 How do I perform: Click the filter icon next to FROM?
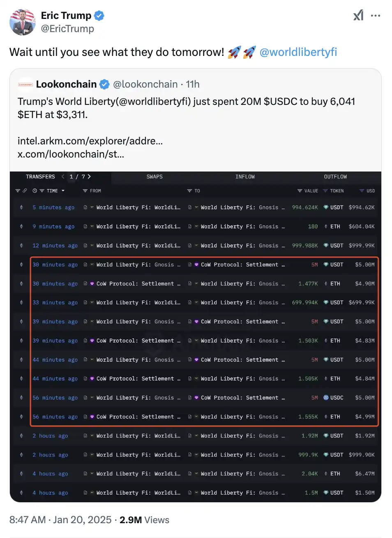pos(85,191)
